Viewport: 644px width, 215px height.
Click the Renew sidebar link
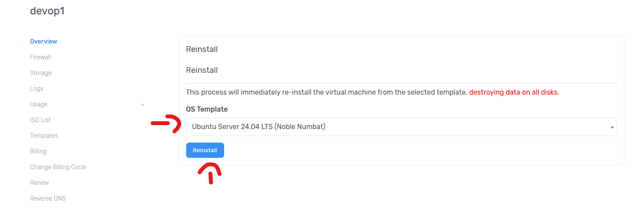39,183
